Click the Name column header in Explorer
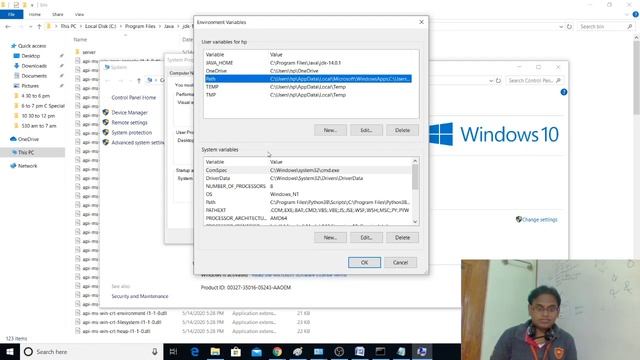640x360 pixels. [80, 40]
